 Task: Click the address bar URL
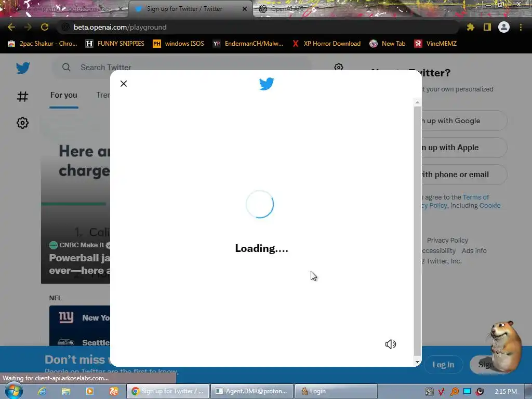point(120,27)
